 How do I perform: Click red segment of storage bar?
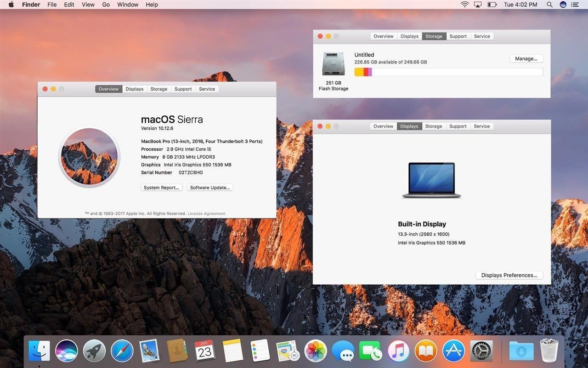point(366,72)
